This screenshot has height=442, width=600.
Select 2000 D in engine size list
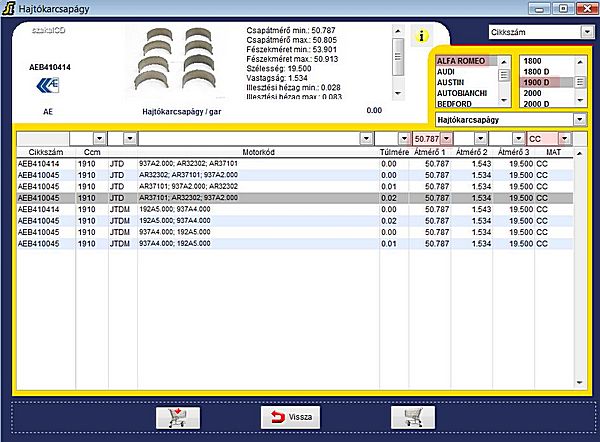coord(547,103)
